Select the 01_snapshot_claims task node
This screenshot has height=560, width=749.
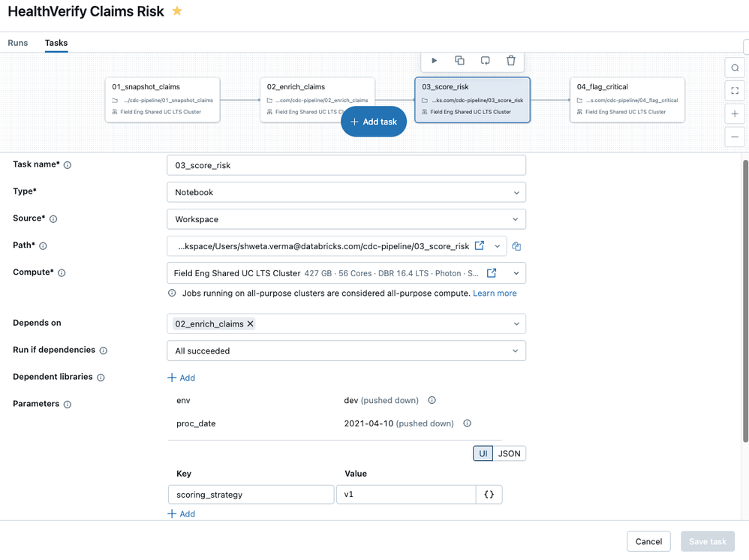click(x=162, y=99)
